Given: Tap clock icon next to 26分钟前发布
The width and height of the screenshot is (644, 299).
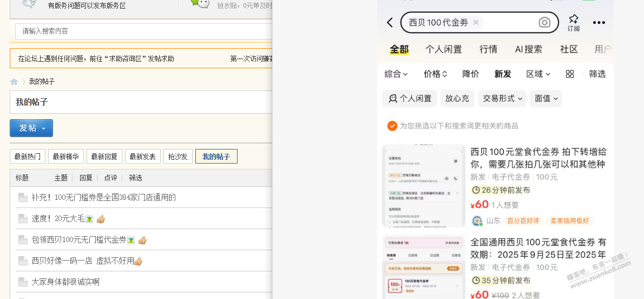Looking at the screenshot, I should point(476,190).
